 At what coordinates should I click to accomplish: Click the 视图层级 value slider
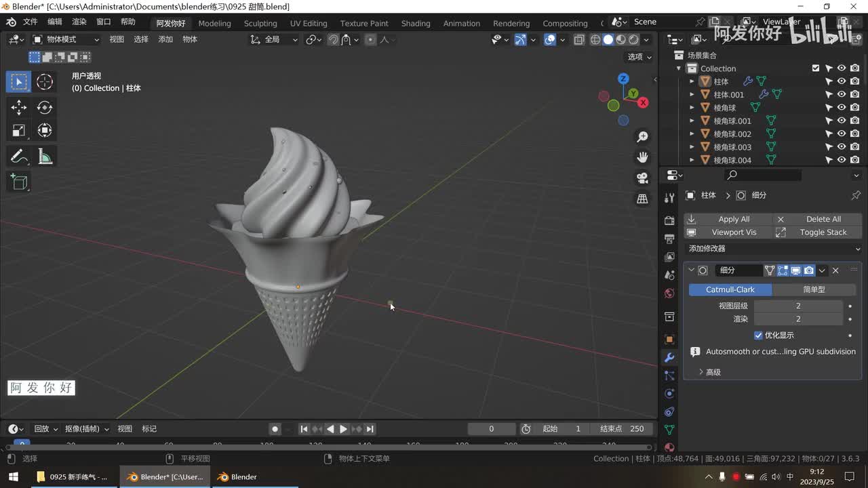click(x=798, y=306)
